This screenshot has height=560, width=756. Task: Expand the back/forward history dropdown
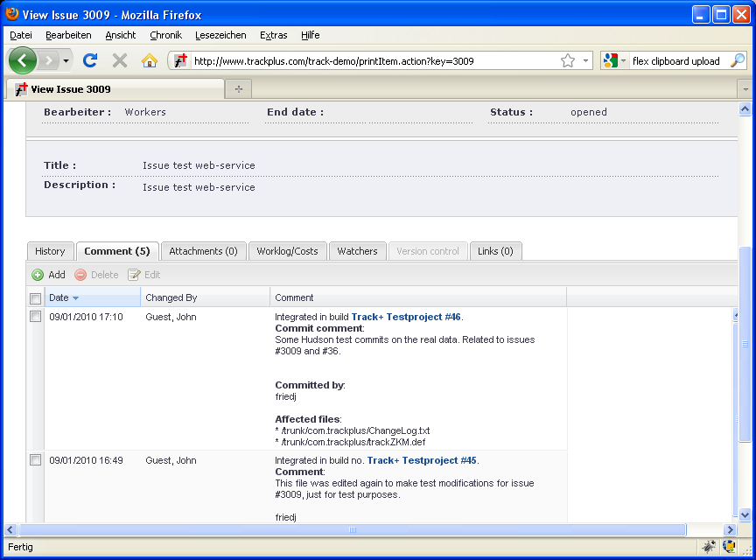[x=66, y=60]
